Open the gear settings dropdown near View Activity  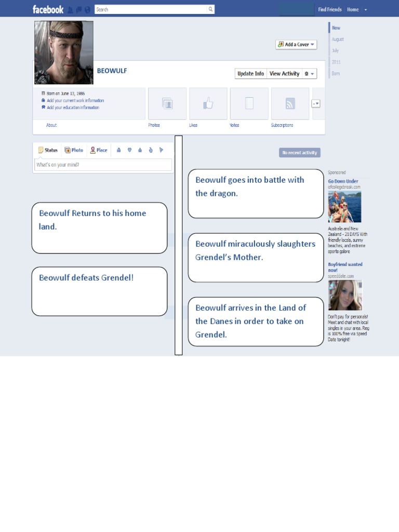309,74
